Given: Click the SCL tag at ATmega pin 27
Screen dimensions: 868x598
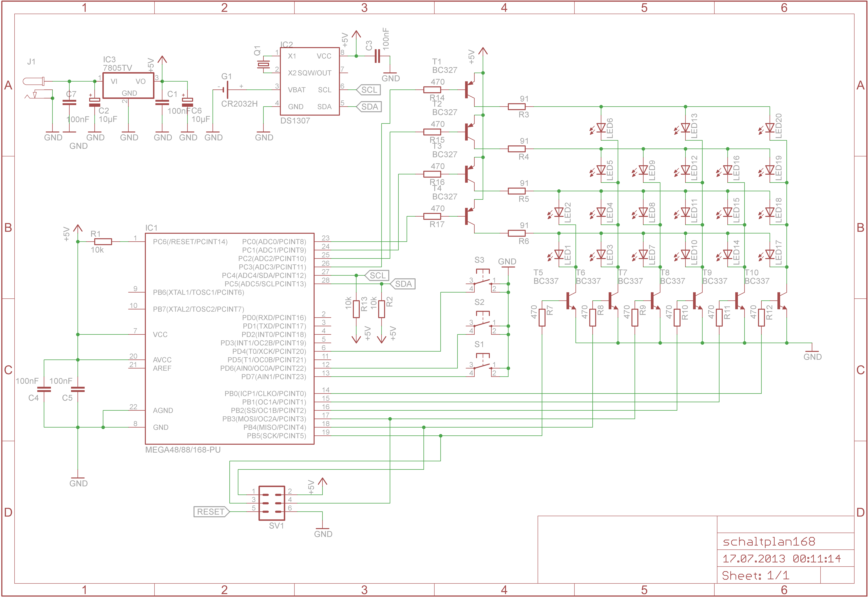Looking at the screenshot, I should (x=377, y=275).
